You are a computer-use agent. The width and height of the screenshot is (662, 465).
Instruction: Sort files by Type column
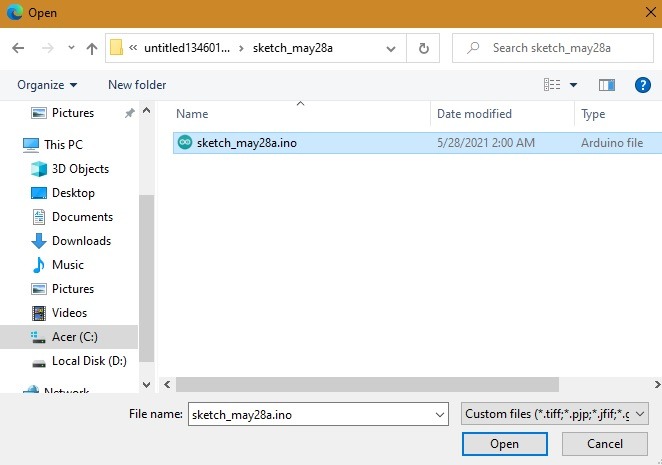(x=593, y=114)
